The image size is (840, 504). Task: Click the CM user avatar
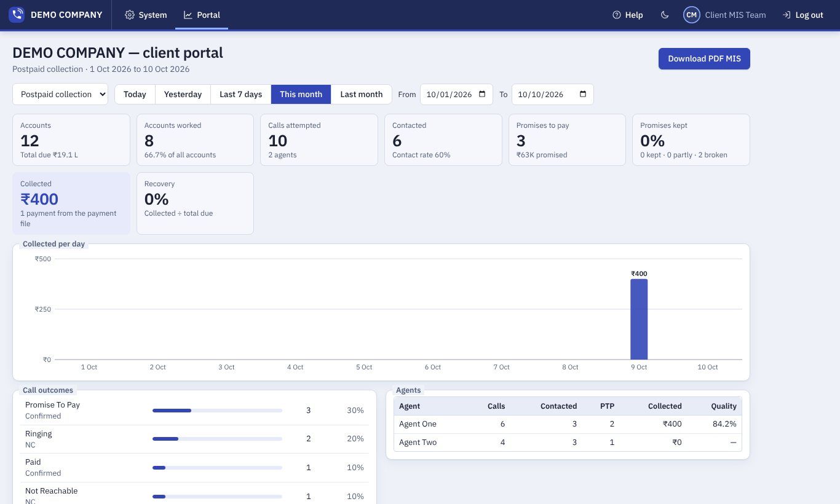[692, 15]
